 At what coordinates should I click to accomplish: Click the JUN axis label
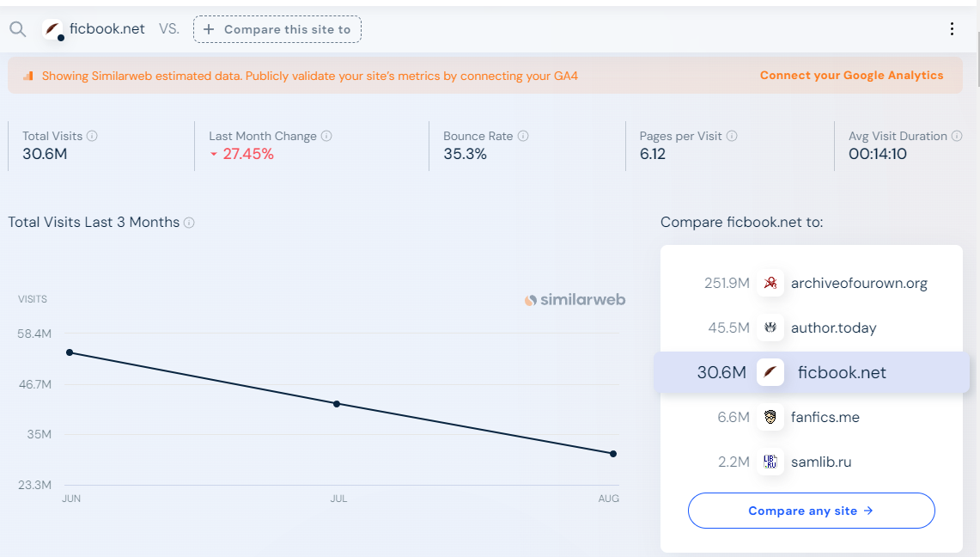(x=71, y=499)
